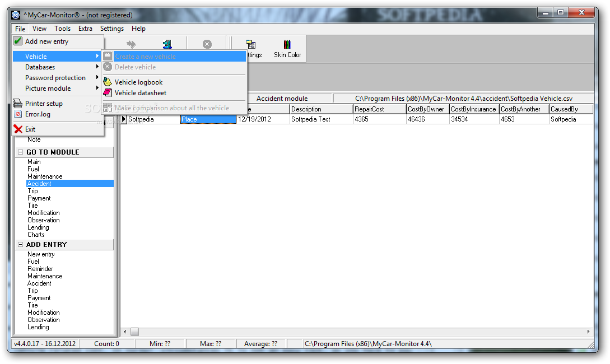Click Observation under ADD ENTRY
610x364 pixels.
point(44,320)
